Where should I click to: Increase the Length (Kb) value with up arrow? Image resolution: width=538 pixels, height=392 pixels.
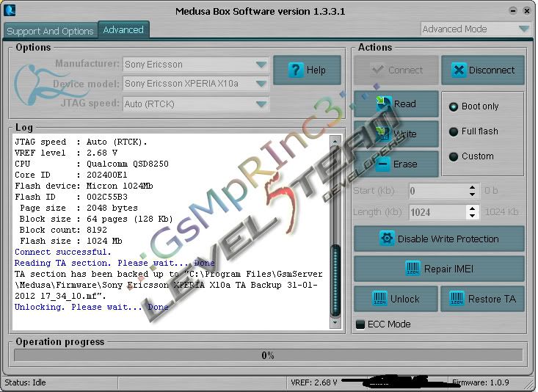pyautogui.click(x=472, y=208)
